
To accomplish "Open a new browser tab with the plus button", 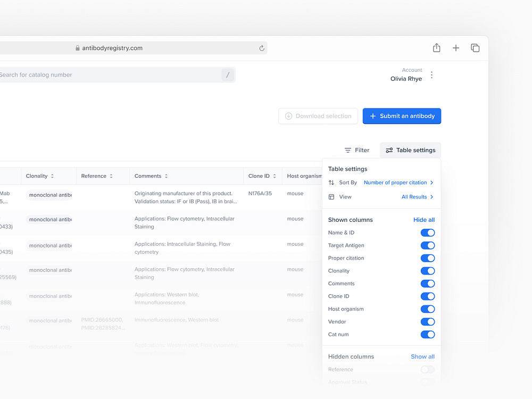I will (x=456, y=48).
